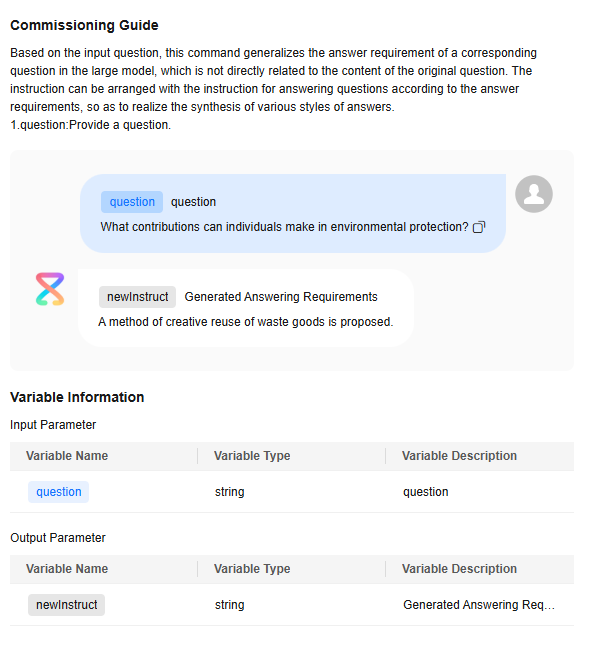Click the blue question tag in chat bubble
This screenshot has width=592, height=656.
tap(132, 202)
